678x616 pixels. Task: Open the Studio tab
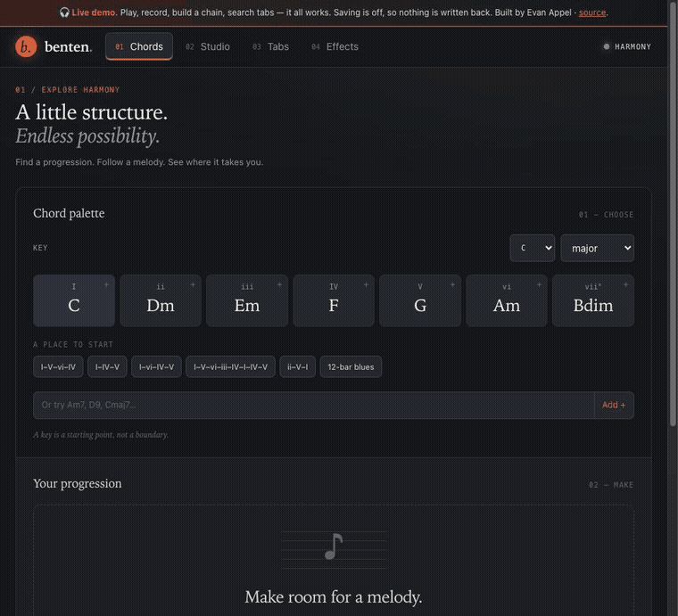point(208,46)
